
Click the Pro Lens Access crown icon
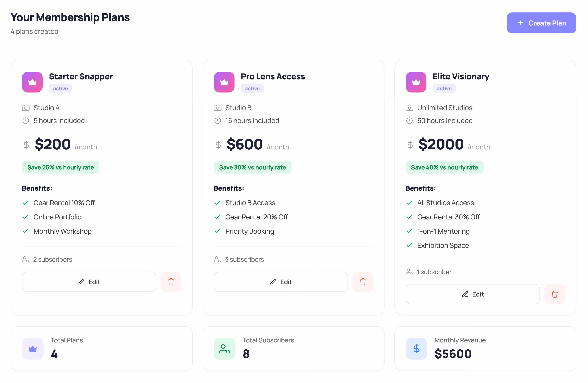click(224, 82)
